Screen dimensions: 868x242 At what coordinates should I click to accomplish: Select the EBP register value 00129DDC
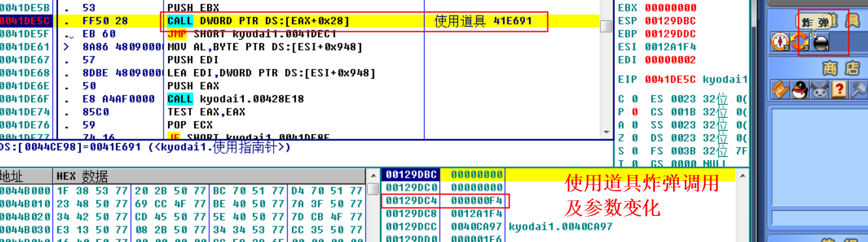[671, 34]
